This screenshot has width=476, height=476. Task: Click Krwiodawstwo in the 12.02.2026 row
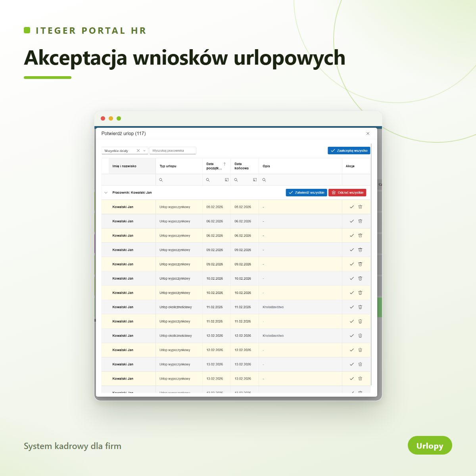coord(273,336)
